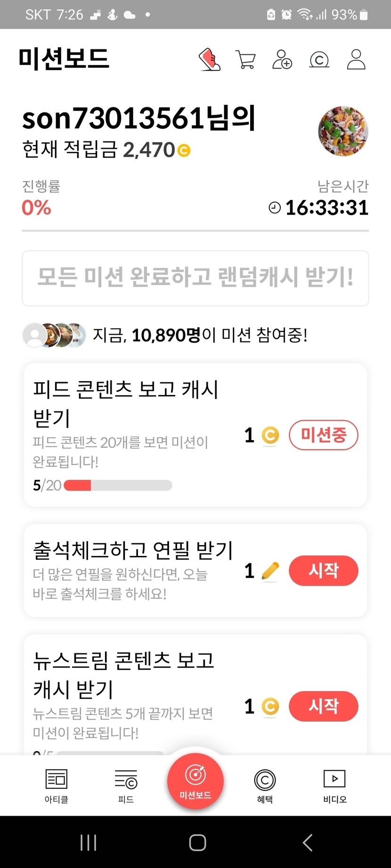Open the user profile icon
Screen dimensions: 391x868
(356, 60)
